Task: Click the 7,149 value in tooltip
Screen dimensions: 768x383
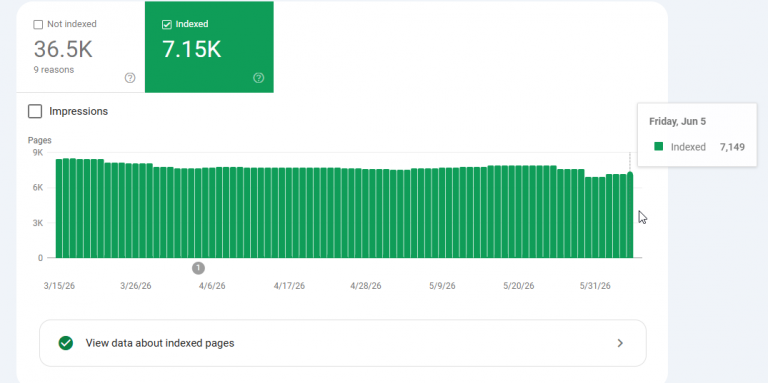Action: pyautogui.click(x=732, y=146)
